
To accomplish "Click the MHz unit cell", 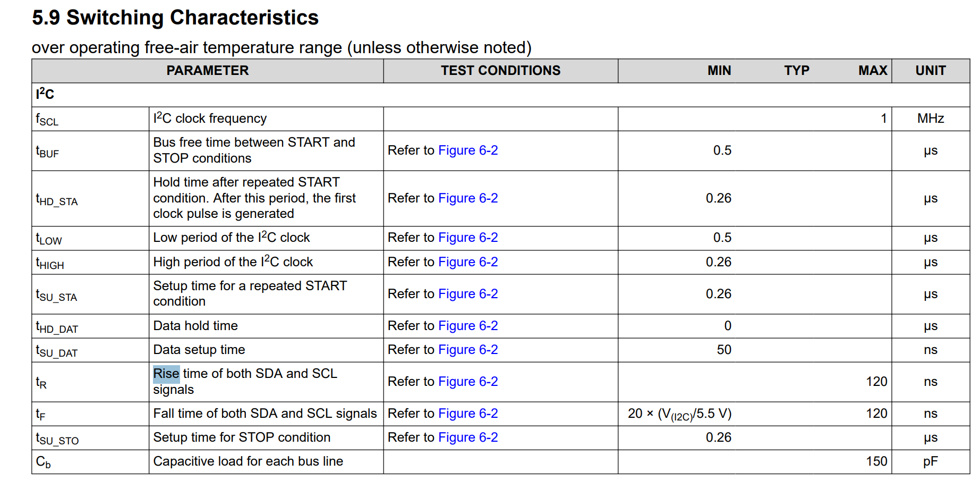I will coord(930,119).
